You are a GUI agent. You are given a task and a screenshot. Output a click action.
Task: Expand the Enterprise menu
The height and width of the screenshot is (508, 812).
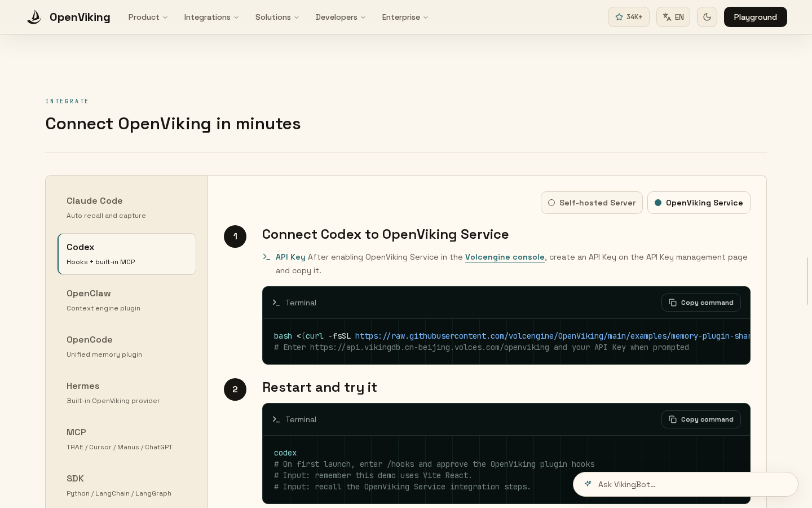coord(405,17)
